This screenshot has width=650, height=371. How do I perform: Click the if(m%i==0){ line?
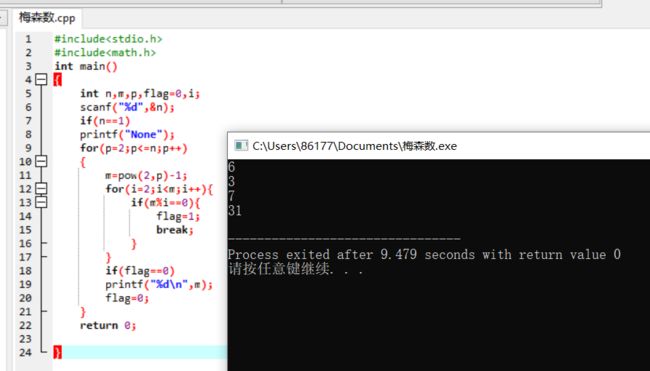pyautogui.click(x=166, y=203)
